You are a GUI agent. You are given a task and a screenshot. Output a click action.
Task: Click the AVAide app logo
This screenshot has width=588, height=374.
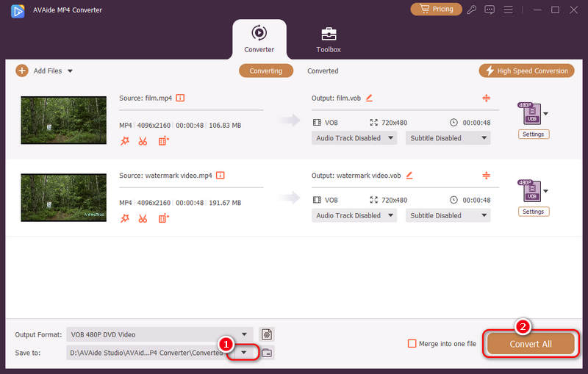point(17,11)
